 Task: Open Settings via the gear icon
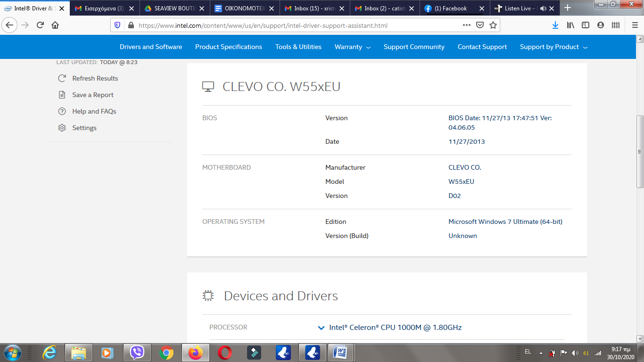click(62, 128)
